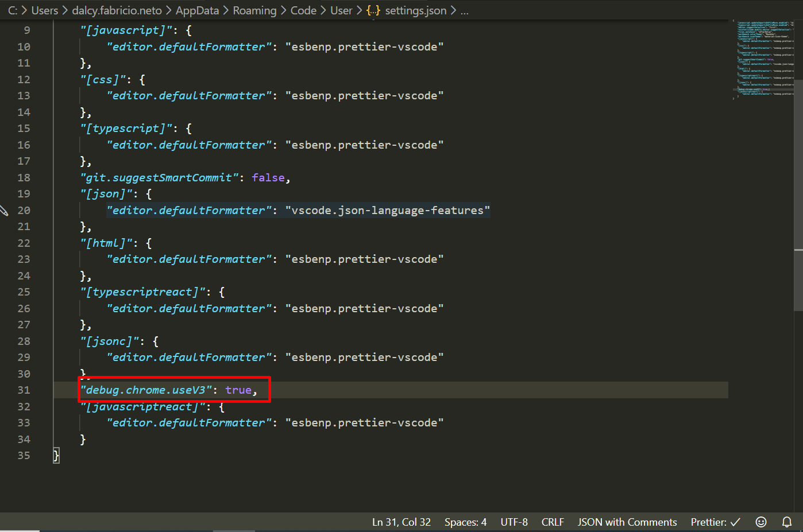Select settings.json in the breadcrumb bar
Image resolution: width=803 pixels, height=532 pixels.
pos(416,10)
